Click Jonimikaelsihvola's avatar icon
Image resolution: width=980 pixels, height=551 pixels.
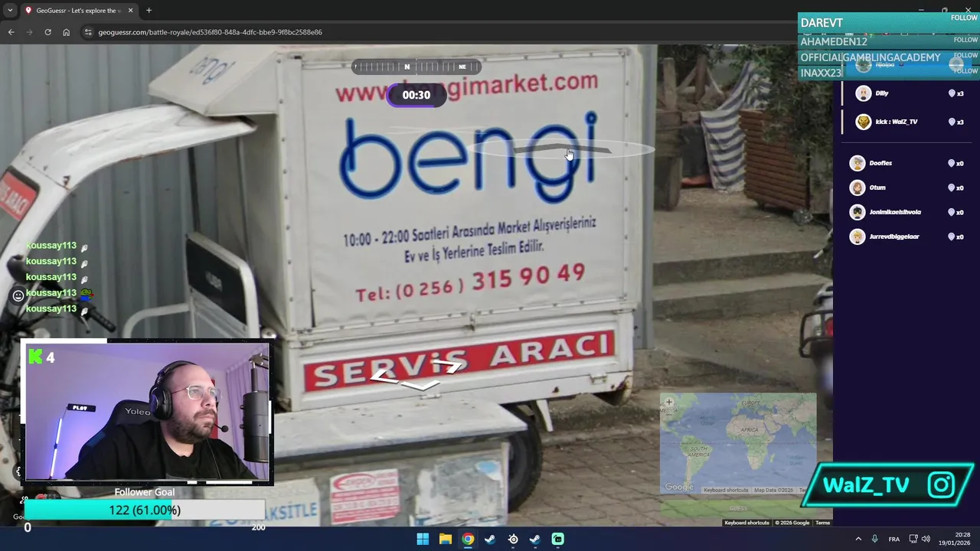[857, 212]
